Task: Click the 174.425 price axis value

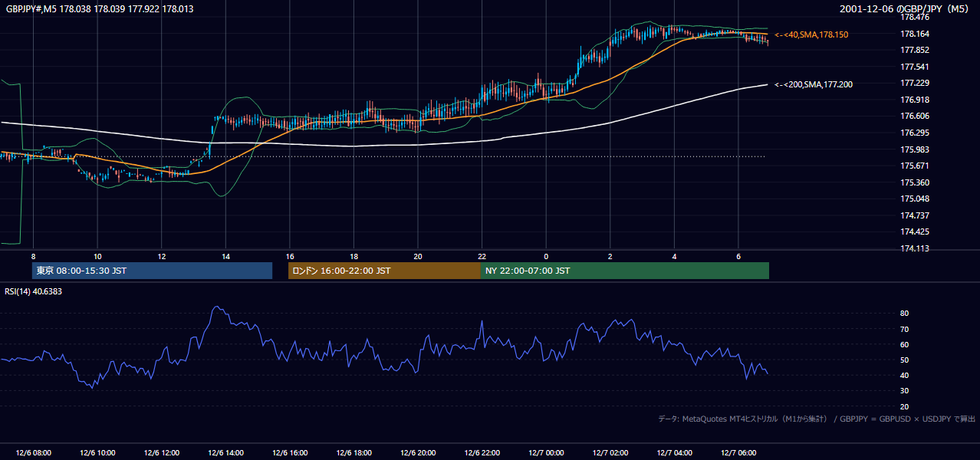Action: 916,232
